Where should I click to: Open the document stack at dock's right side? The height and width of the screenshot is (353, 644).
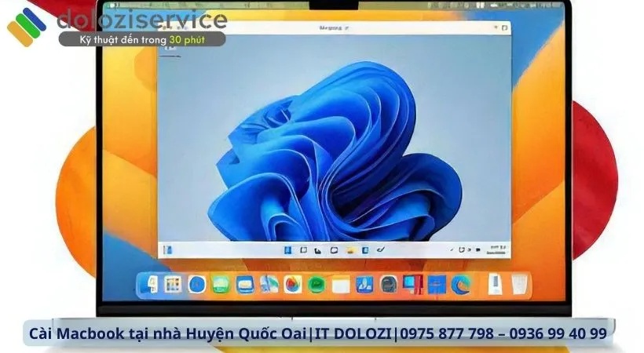[x=495, y=285]
